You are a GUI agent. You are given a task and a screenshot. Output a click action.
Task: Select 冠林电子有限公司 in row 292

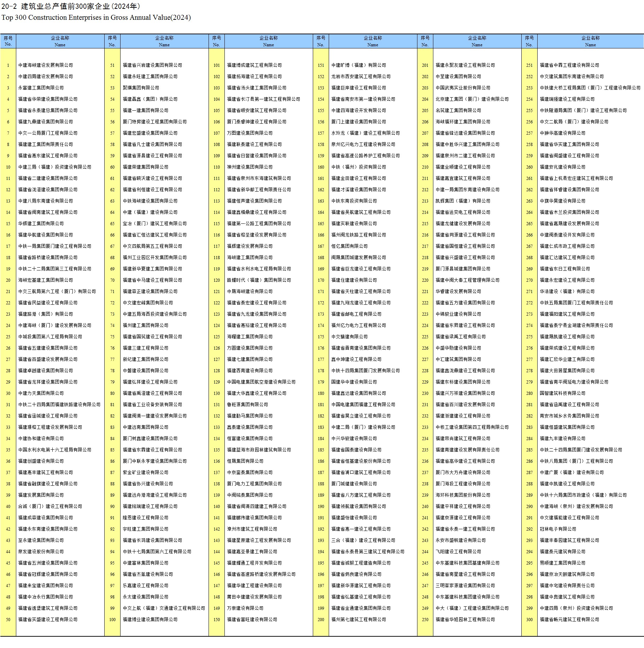click(558, 529)
